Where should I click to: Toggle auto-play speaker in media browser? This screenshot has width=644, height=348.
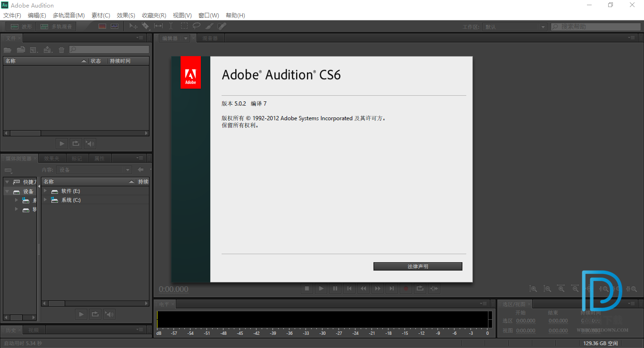[109, 314]
